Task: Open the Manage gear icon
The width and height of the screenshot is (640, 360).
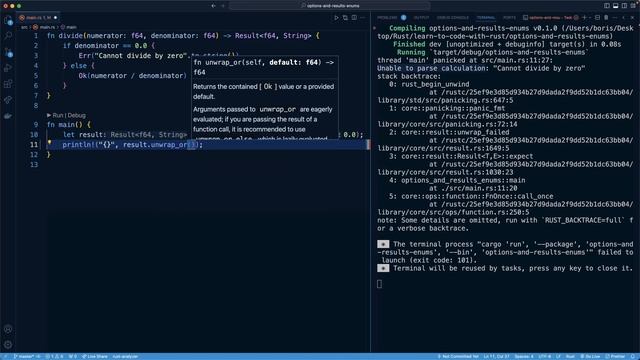Action: click(x=8, y=344)
